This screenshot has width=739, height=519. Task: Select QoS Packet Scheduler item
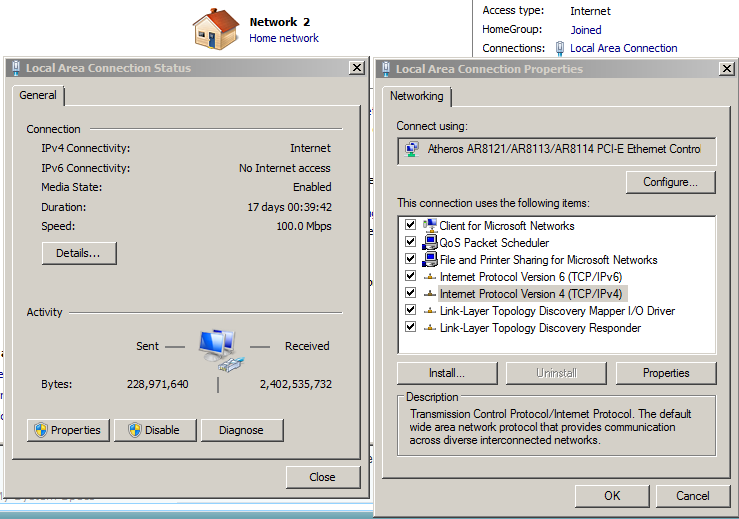(x=494, y=243)
